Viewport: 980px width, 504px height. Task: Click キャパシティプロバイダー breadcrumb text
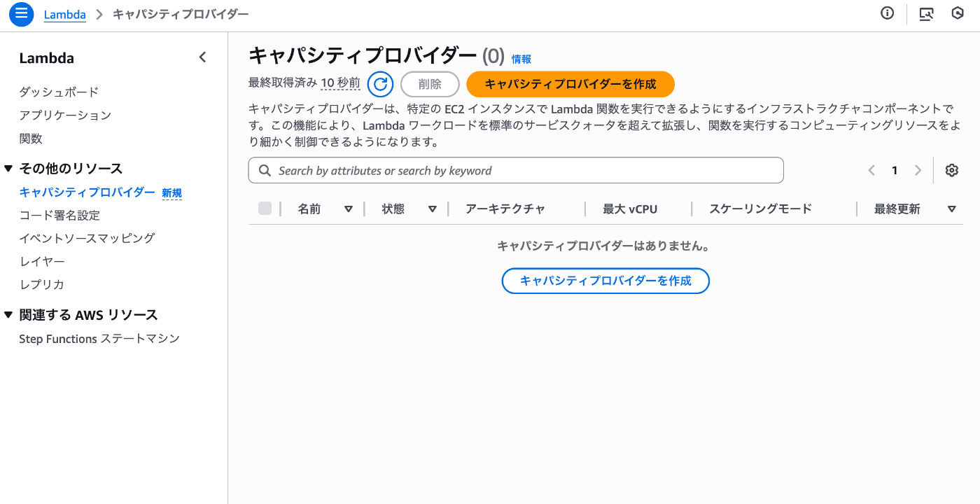coord(181,14)
